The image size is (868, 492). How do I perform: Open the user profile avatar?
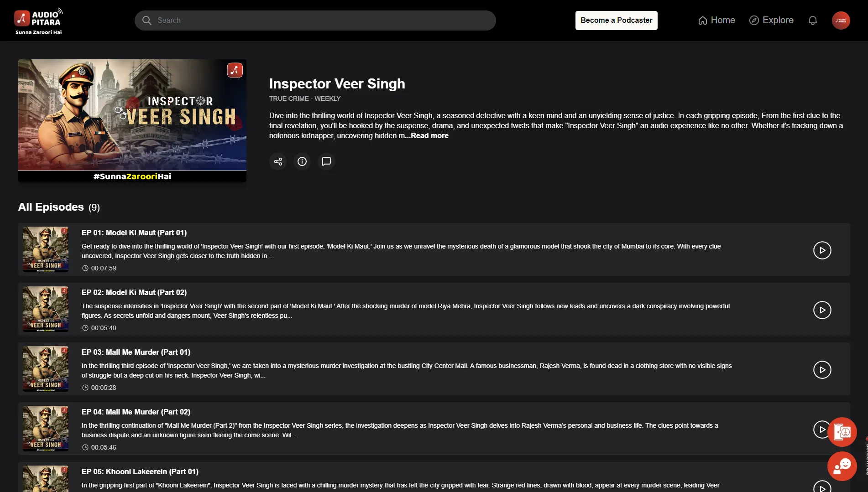[841, 21]
